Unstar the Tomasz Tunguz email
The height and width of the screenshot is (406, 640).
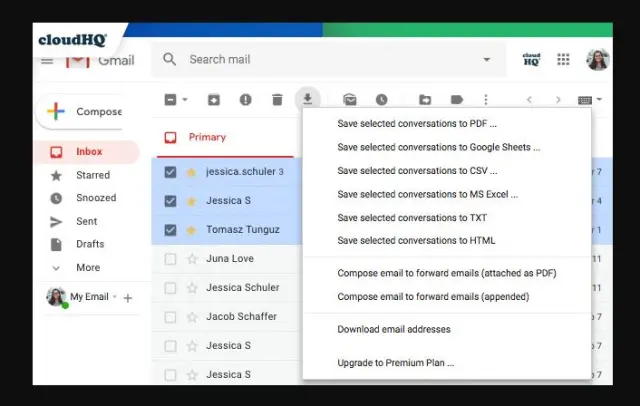tap(191, 230)
